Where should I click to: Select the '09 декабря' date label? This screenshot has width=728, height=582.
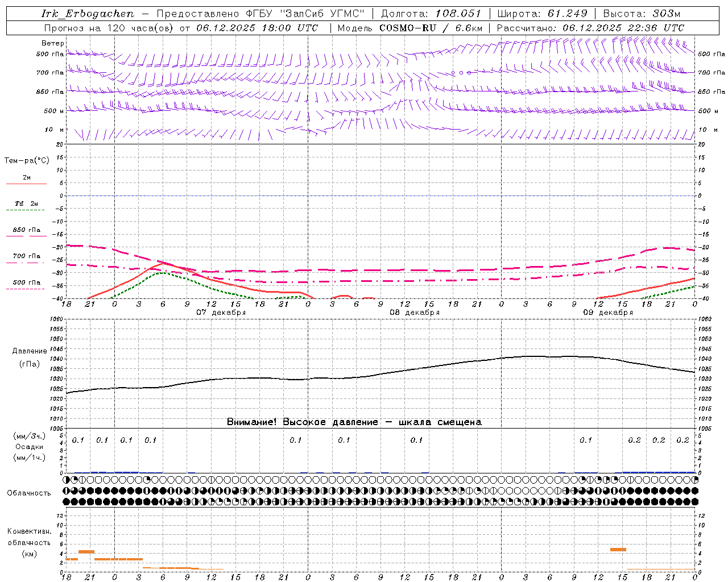pos(608,313)
